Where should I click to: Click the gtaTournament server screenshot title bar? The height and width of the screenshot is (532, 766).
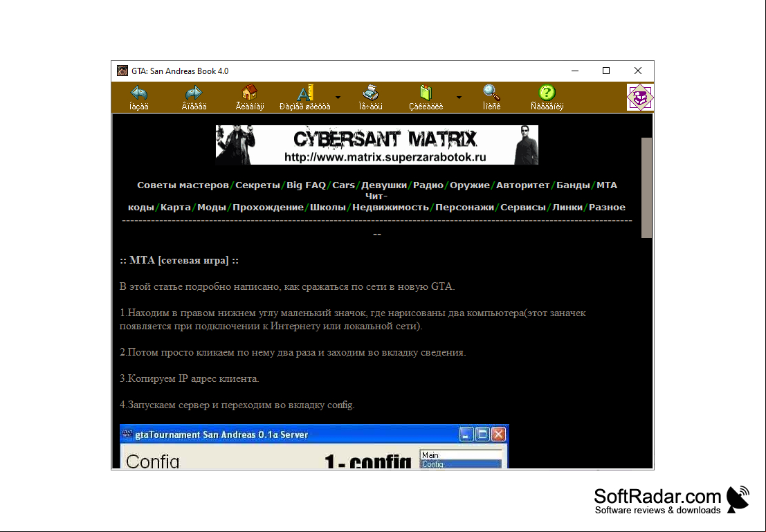[x=314, y=434]
